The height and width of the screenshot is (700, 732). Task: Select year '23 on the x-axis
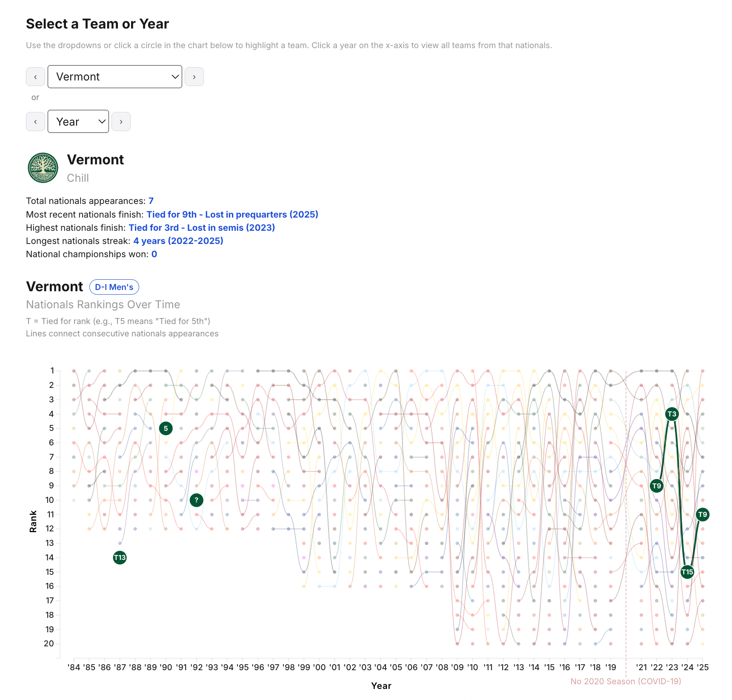(x=672, y=667)
